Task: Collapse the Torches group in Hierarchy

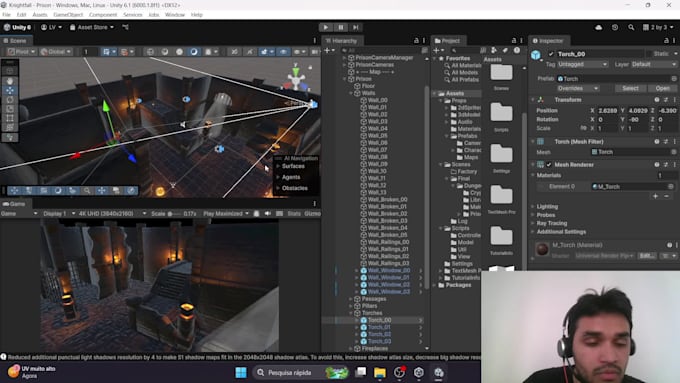Action: [351, 313]
